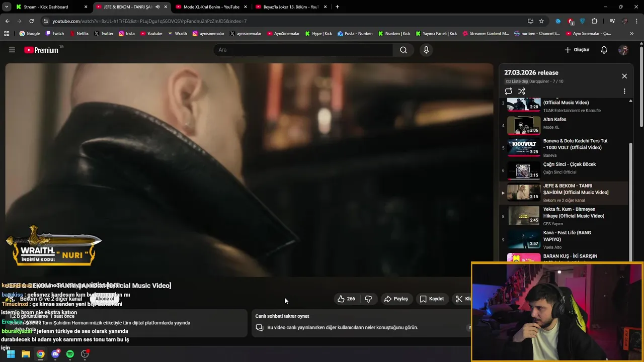
Task: Open the blue shield extension icon
Action: [x=583, y=21]
